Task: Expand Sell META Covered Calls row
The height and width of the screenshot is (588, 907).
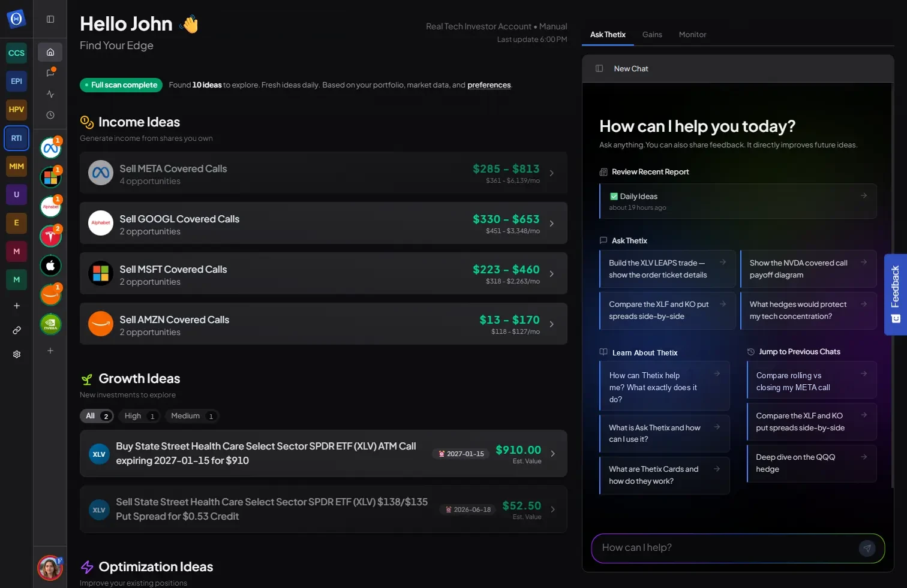Action: (323, 173)
